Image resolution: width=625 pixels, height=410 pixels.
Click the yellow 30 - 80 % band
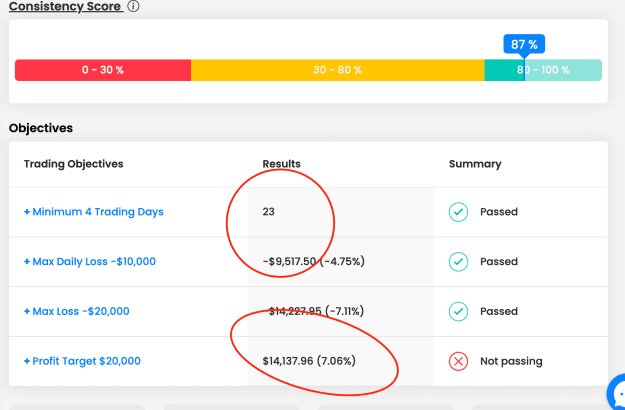click(x=338, y=70)
